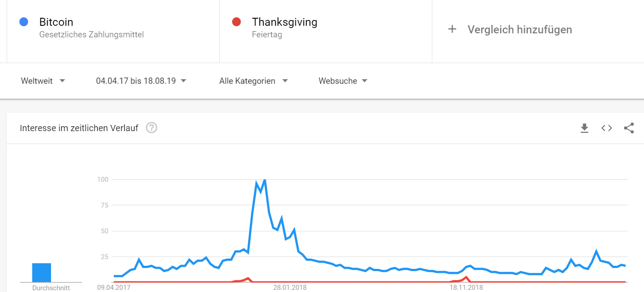The image size is (644, 292).
Task: Click the Bitcoin peak at 100
Action: tap(265, 180)
